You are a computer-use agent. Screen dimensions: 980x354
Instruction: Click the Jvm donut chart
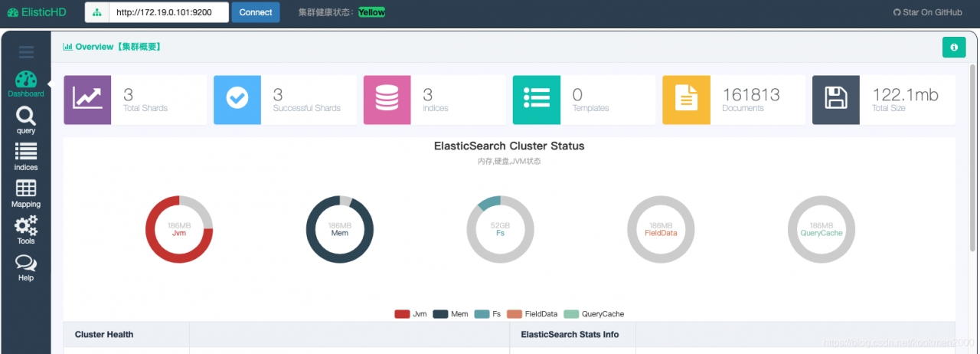[x=179, y=229]
